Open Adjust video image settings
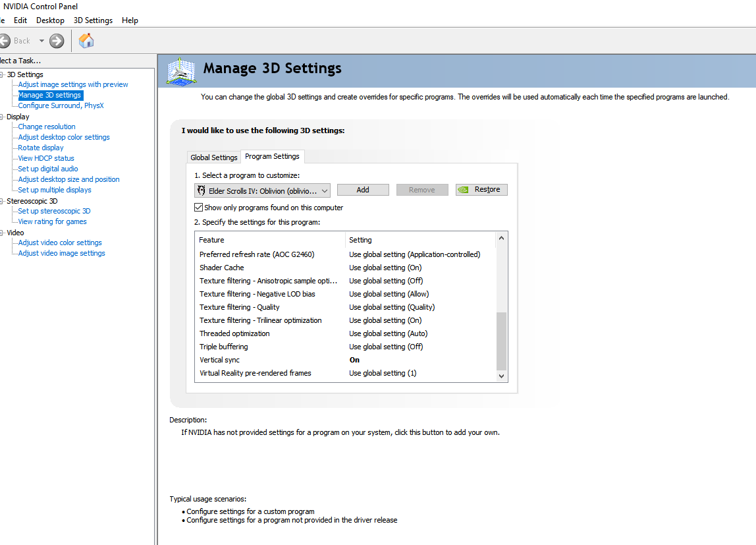The image size is (756, 545). pos(61,253)
